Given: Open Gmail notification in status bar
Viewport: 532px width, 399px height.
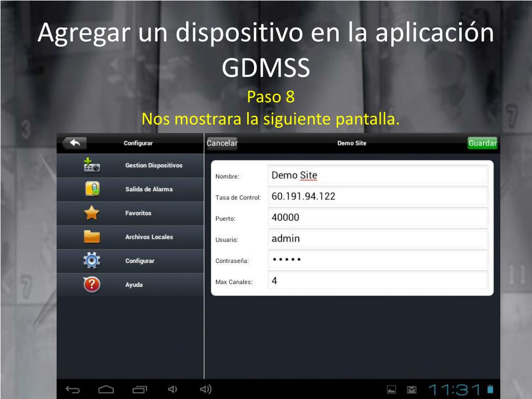Looking at the screenshot, I should click(x=411, y=390).
